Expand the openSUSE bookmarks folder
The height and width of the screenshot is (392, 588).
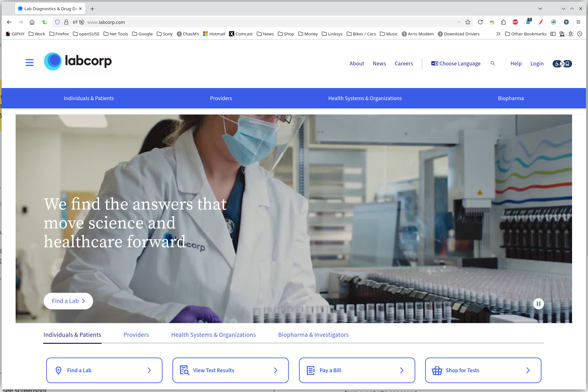[x=86, y=34]
